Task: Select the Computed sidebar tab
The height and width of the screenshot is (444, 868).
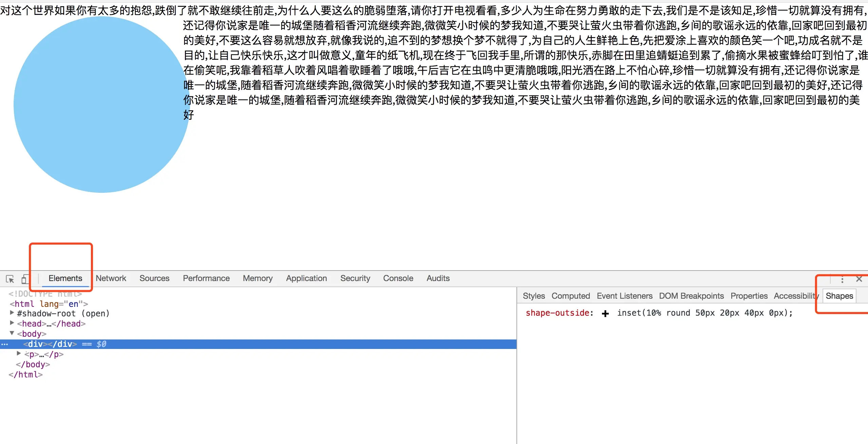Action: point(570,296)
